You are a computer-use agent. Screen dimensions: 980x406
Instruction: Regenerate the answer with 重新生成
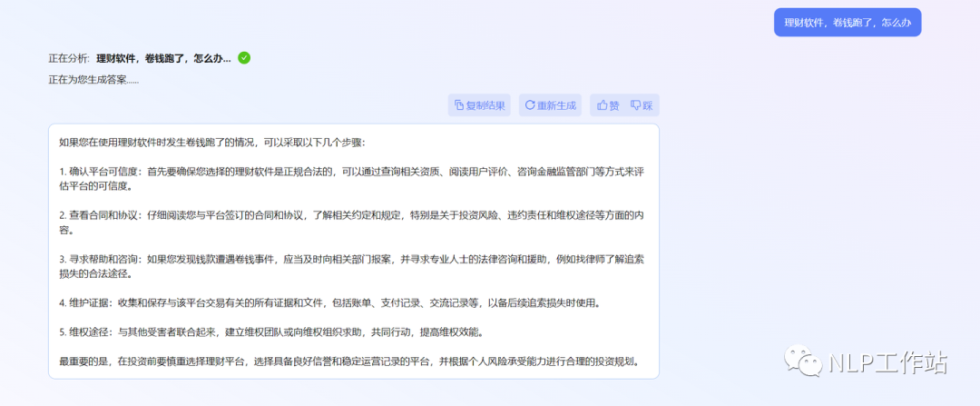point(550,105)
